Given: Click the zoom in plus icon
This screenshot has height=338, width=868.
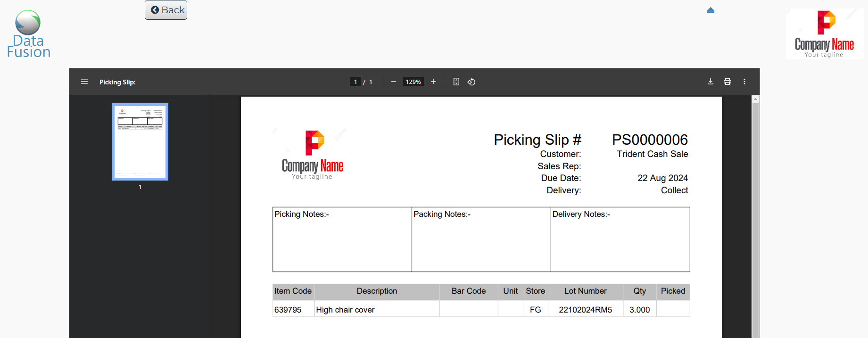Looking at the screenshot, I should click(433, 82).
